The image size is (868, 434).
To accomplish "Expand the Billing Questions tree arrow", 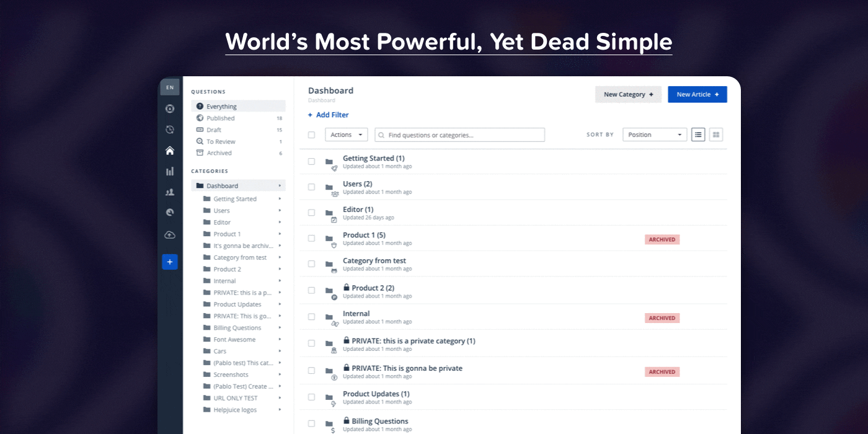I will click(x=280, y=327).
